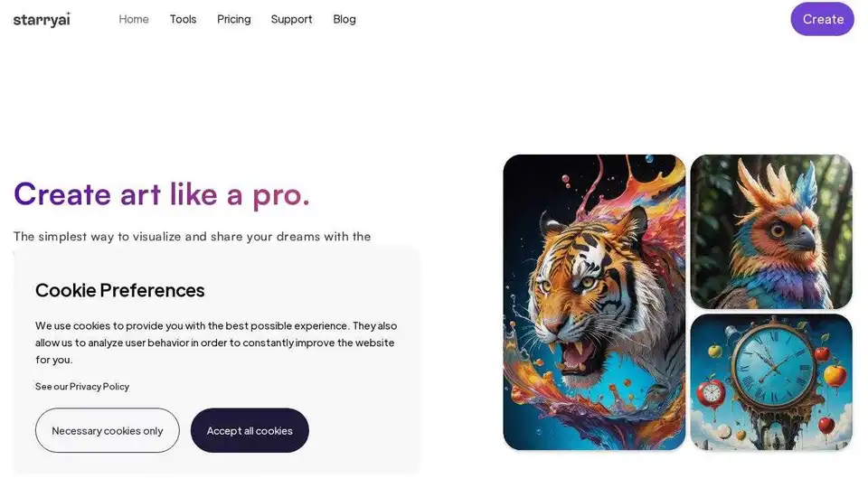This screenshot has height=488, width=868.
Task: Open the Home nav item
Action: [x=134, y=19]
